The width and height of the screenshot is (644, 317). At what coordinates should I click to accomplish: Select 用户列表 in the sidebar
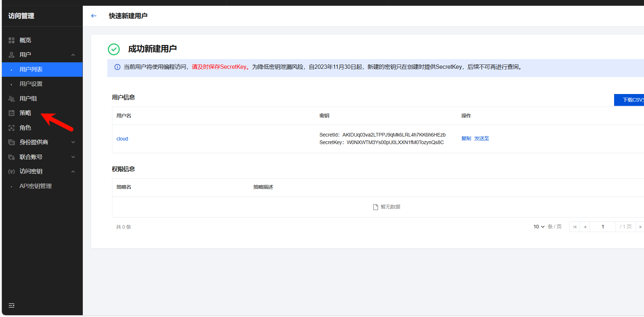click(31, 70)
